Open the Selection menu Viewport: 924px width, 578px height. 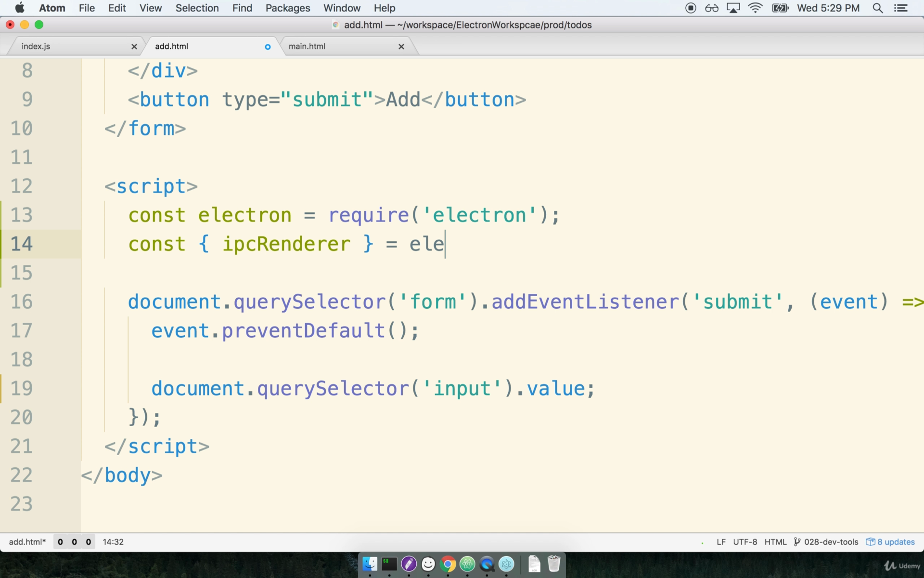pyautogui.click(x=197, y=8)
